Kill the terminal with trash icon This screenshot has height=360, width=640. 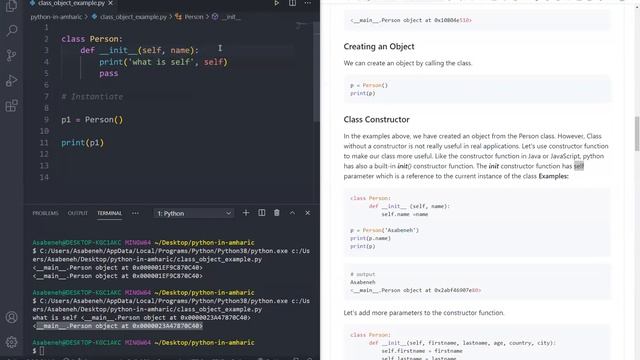tap(277, 213)
